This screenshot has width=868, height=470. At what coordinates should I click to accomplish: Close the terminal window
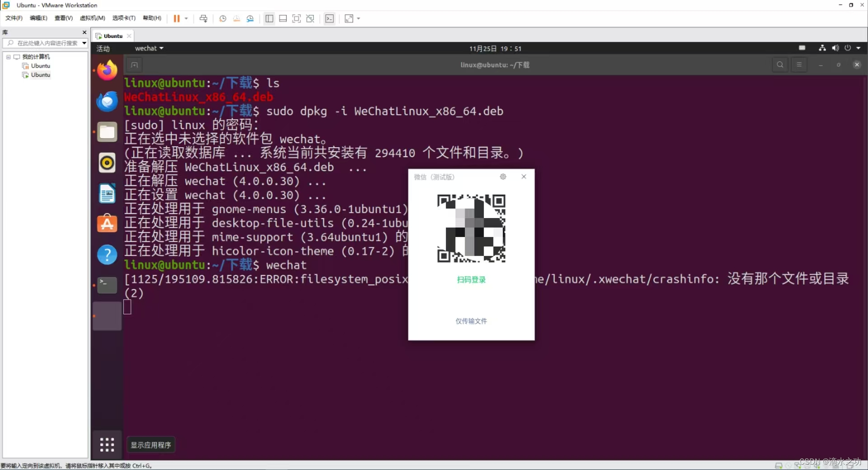point(857,65)
